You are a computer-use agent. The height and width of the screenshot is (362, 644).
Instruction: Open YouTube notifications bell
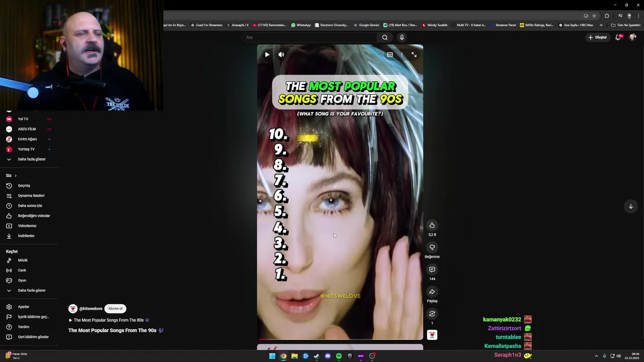(618, 37)
